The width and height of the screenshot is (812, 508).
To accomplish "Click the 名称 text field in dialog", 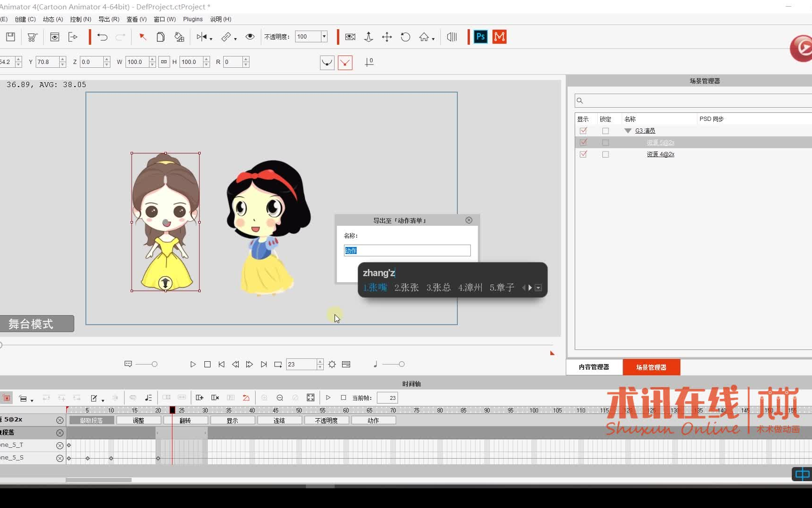I will pos(407,250).
